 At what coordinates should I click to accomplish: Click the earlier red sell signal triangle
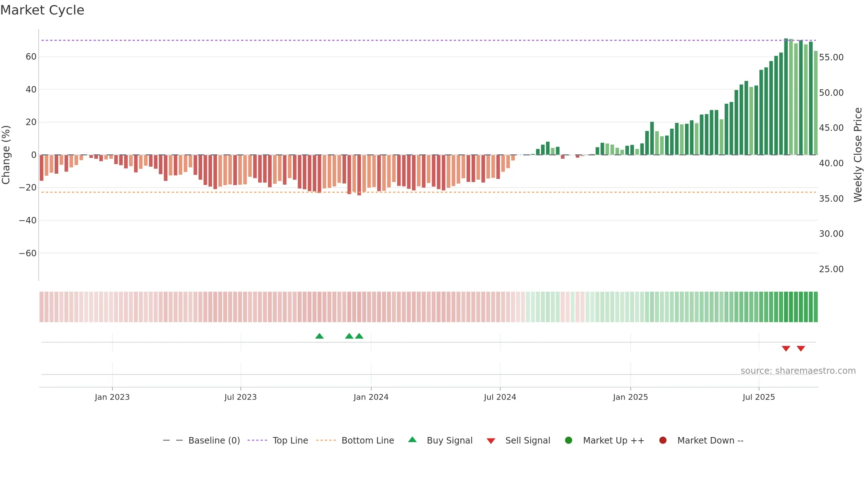786,348
